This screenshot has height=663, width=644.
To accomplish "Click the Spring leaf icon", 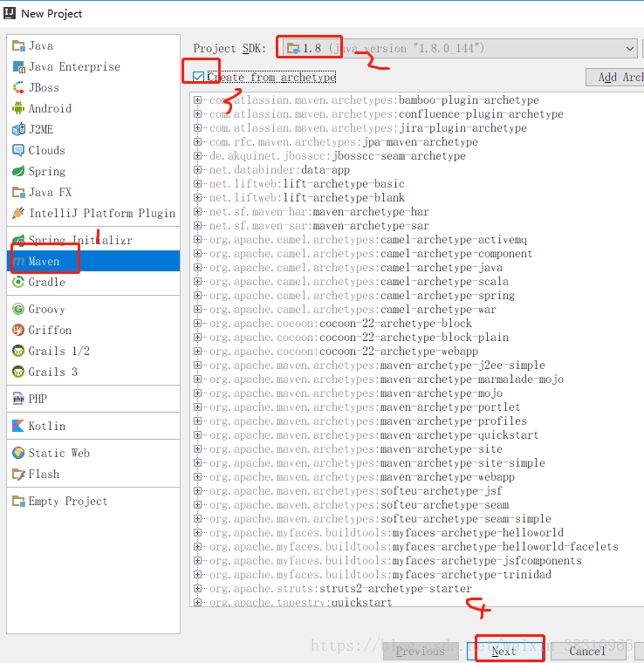I will tap(18, 171).
